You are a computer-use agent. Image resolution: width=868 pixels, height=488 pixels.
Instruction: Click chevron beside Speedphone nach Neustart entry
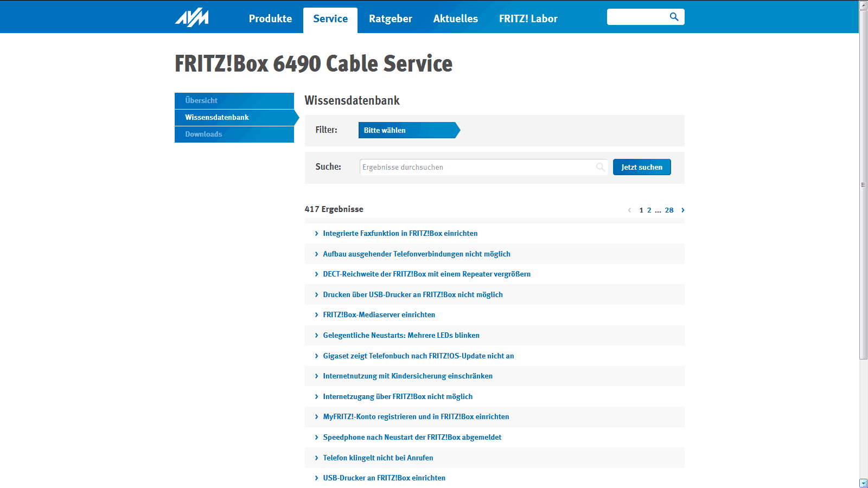tap(316, 438)
